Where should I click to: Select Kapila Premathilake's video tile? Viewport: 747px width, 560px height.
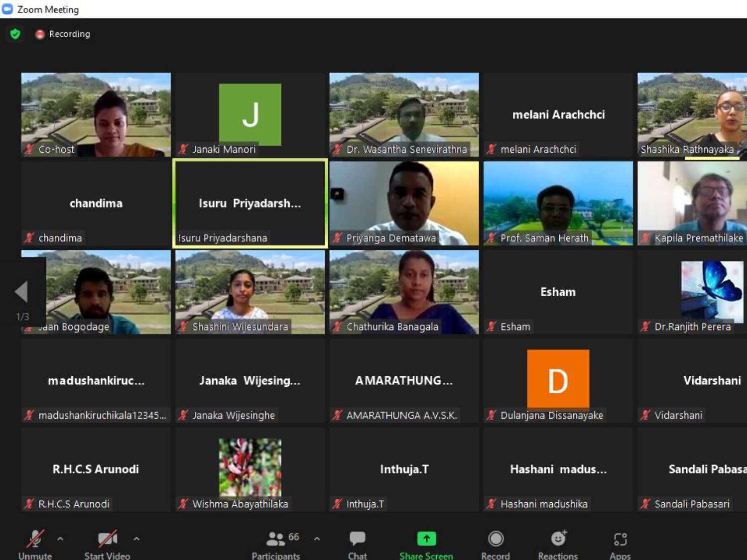coord(692,204)
